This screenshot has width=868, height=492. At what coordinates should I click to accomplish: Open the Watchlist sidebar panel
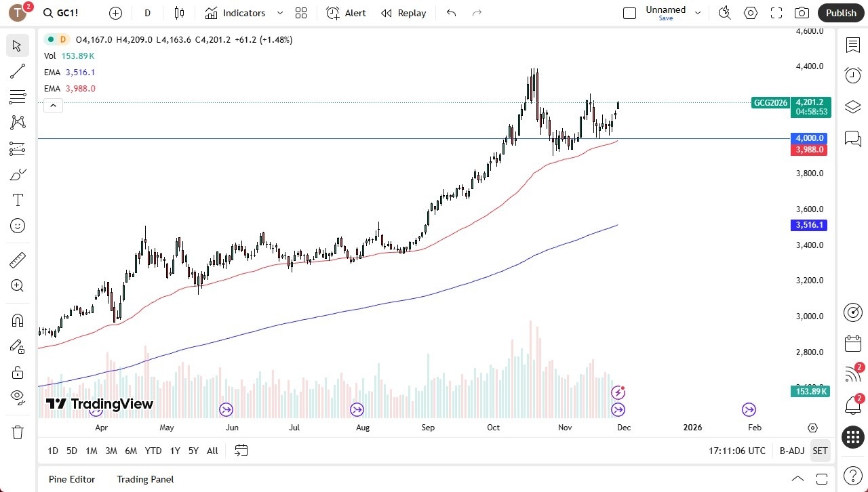pos(852,45)
